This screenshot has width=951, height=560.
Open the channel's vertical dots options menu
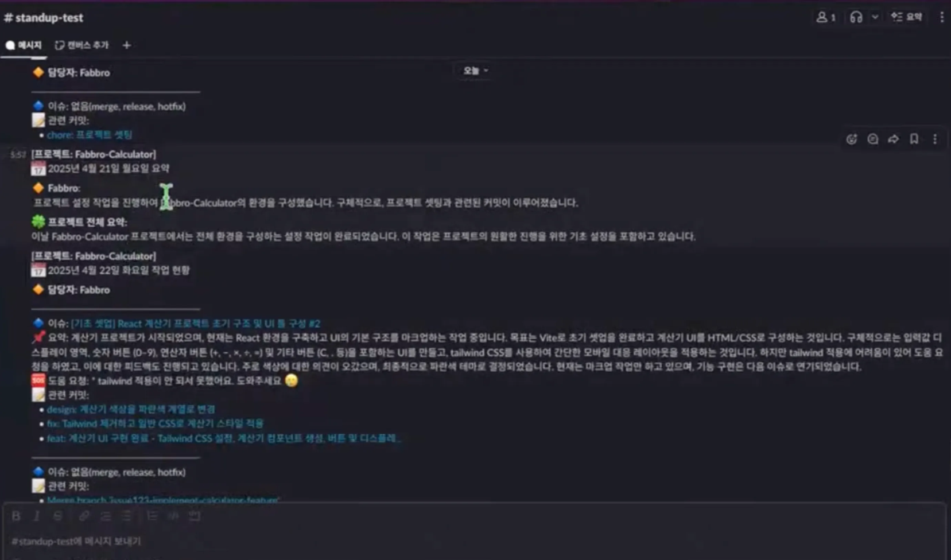941,17
